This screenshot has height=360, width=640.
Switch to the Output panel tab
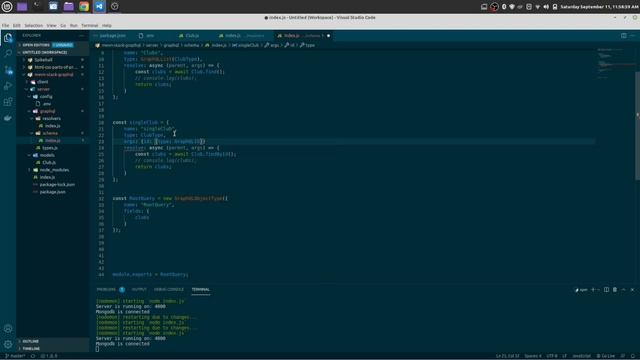pyautogui.click(x=139, y=289)
